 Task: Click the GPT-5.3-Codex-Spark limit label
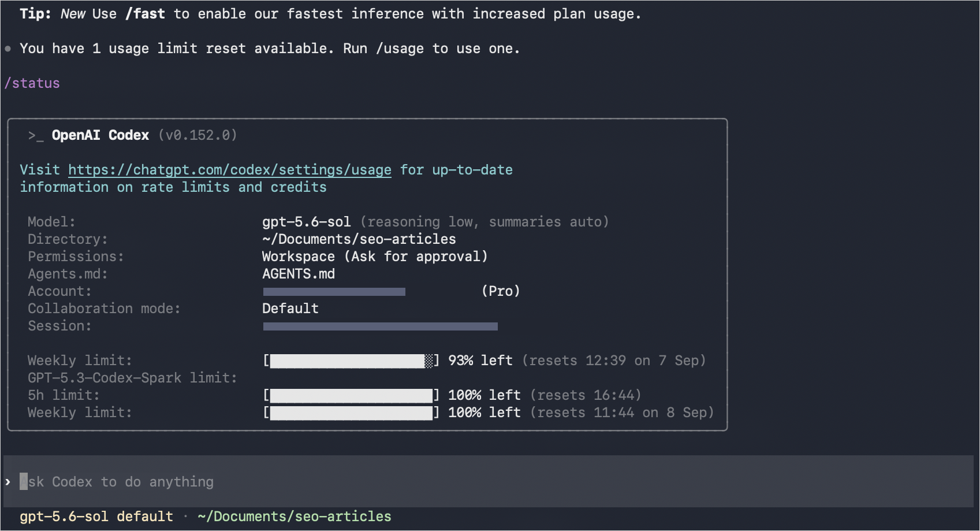click(x=132, y=378)
